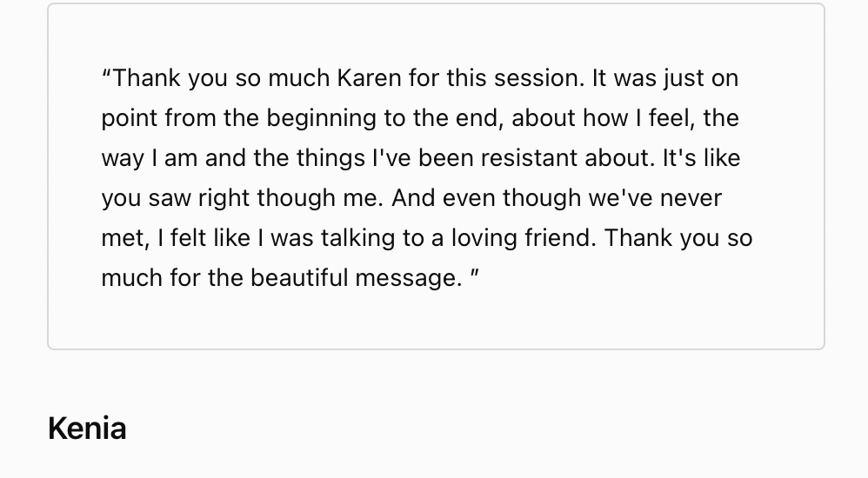Click the word never in the testimonial
The height and width of the screenshot is (478, 868).
pyautogui.click(x=691, y=198)
